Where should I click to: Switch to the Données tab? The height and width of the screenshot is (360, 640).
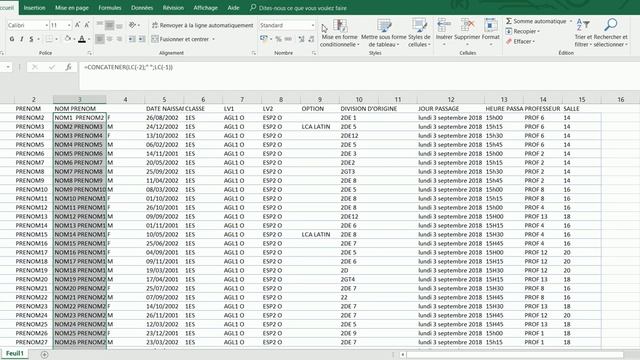tap(142, 8)
